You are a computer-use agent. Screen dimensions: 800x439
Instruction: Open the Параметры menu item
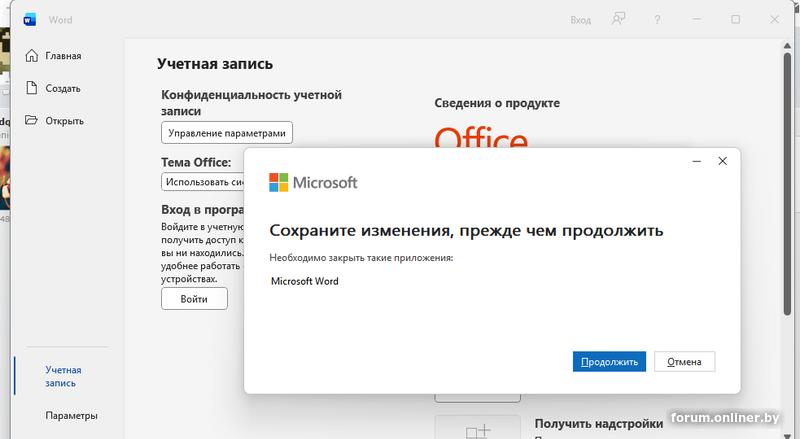tap(71, 416)
